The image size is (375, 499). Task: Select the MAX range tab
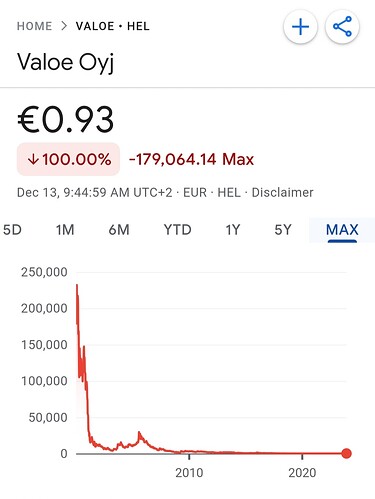pos(342,230)
